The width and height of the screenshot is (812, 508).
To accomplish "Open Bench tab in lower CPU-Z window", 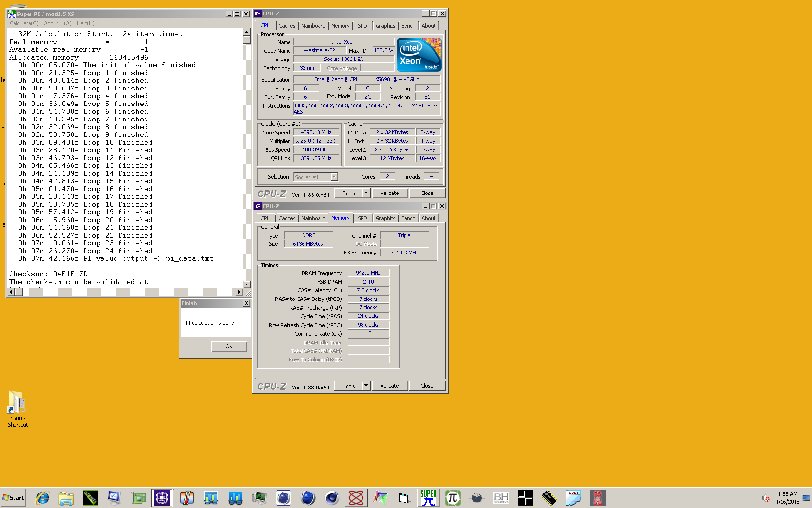I will click(408, 218).
